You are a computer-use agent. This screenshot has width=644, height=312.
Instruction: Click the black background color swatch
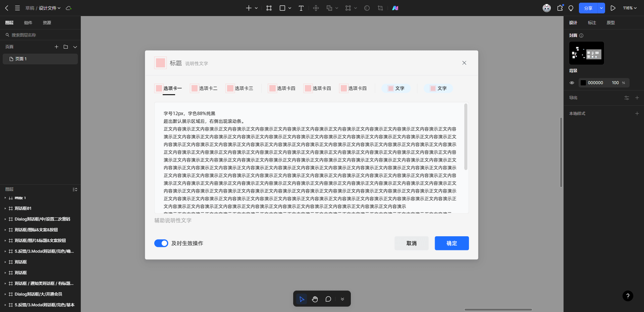(583, 83)
